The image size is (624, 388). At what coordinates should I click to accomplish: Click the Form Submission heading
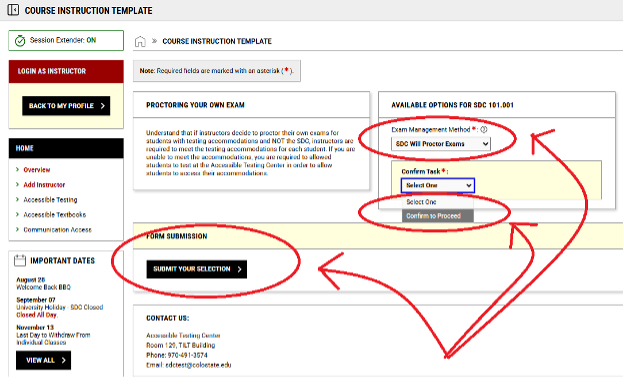(177, 236)
